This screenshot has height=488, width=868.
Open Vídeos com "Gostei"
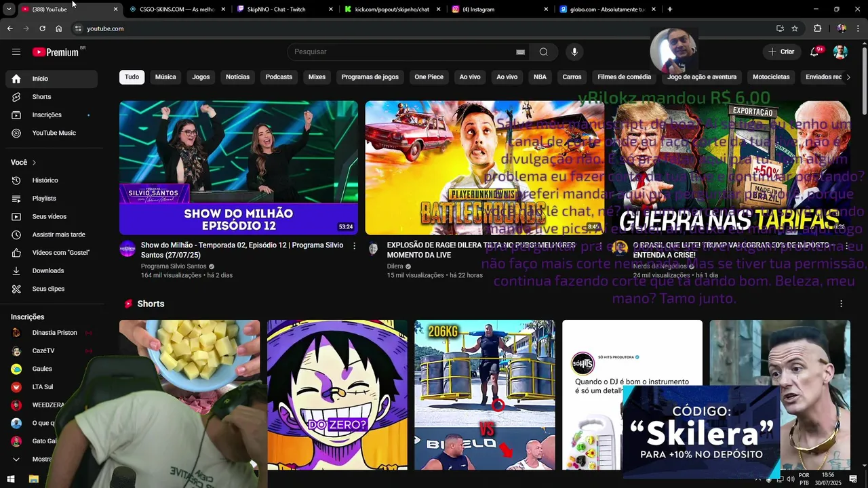click(x=52, y=253)
